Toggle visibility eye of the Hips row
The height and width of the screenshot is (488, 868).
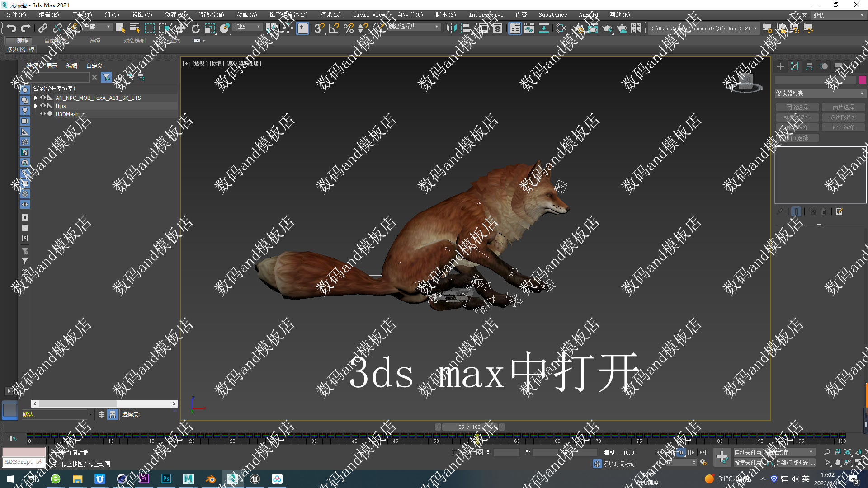43,106
